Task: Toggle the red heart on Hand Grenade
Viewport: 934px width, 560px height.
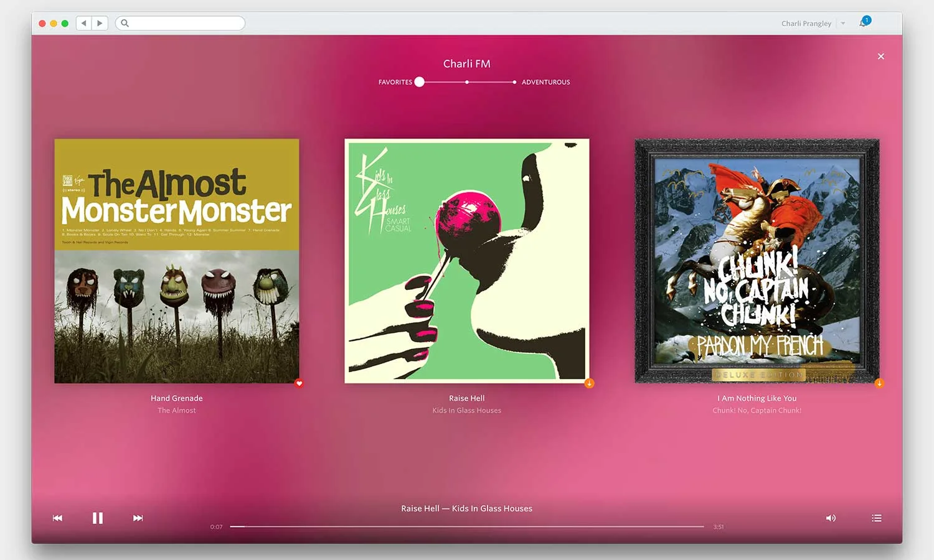Action: [x=299, y=383]
